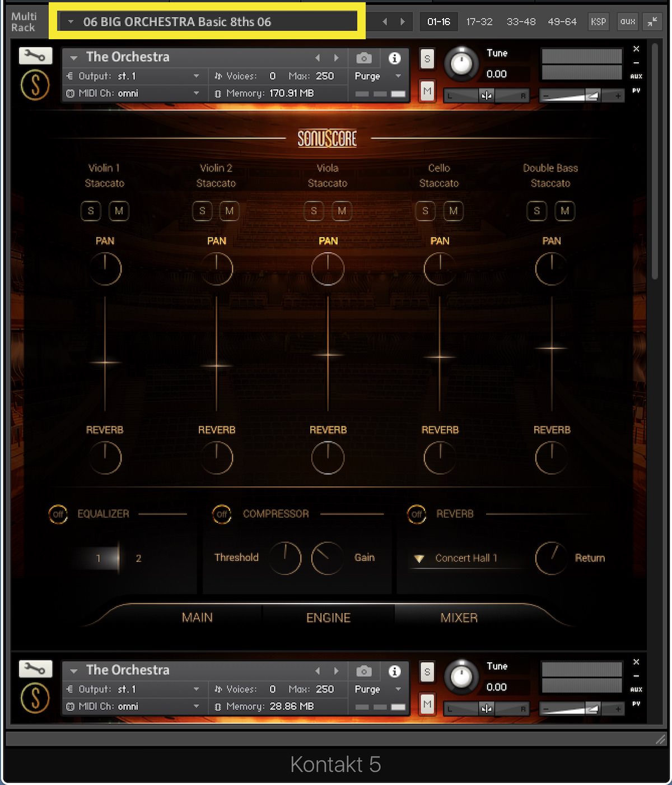Mute the bottom instrument with its M button
Screen dimensions: 672x785
coord(427,703)
